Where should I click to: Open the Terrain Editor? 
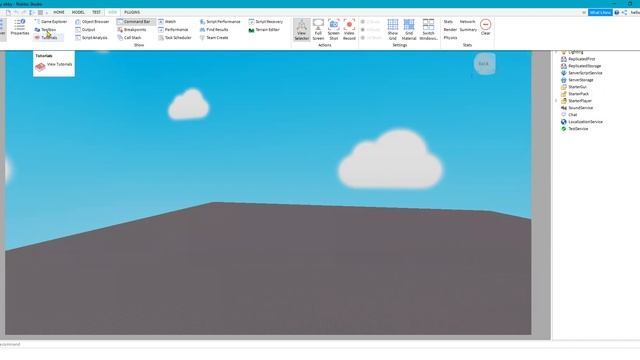264,30
